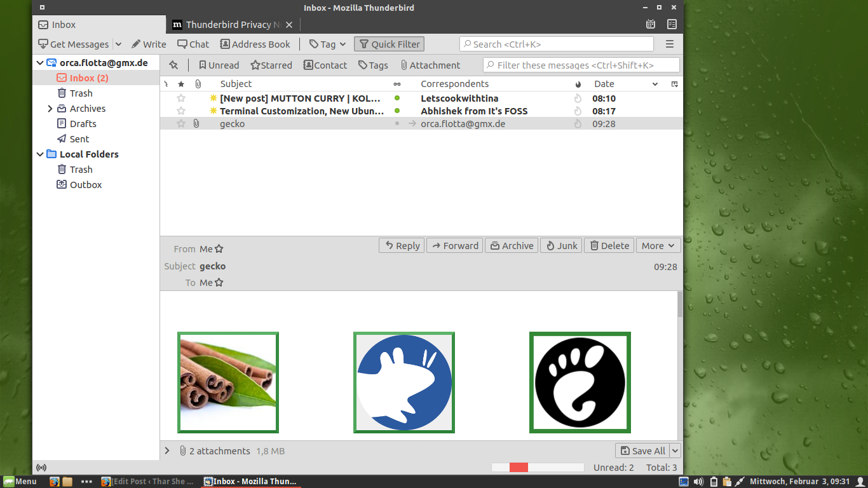Screen dimensions: 868x488
Task: Click Forward button
Action: click(455, 245)
